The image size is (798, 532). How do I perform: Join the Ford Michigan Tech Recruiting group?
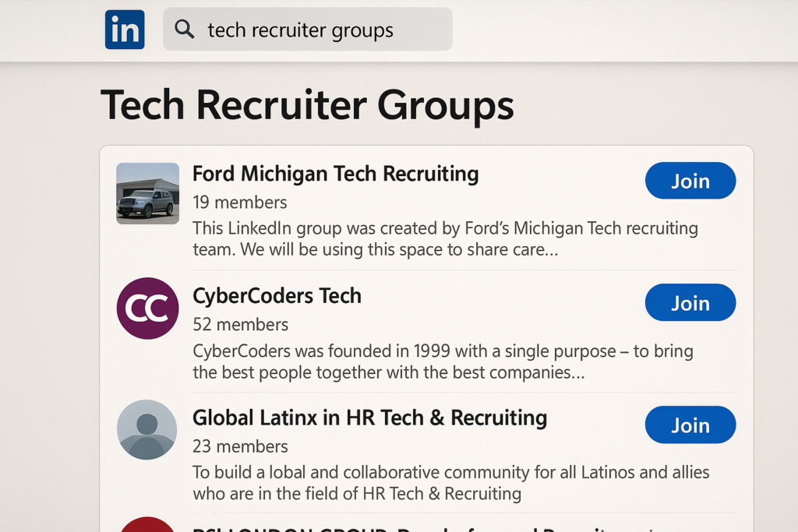tap(690, 180)
